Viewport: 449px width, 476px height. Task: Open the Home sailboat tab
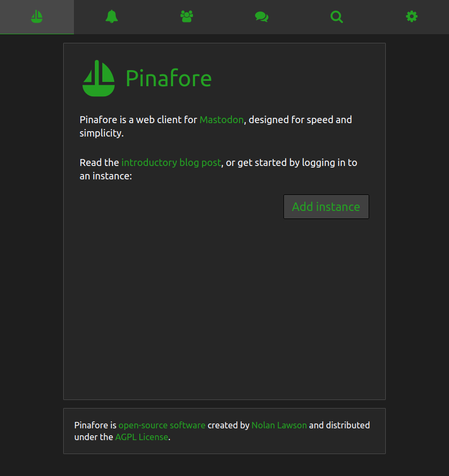(37, 17)
